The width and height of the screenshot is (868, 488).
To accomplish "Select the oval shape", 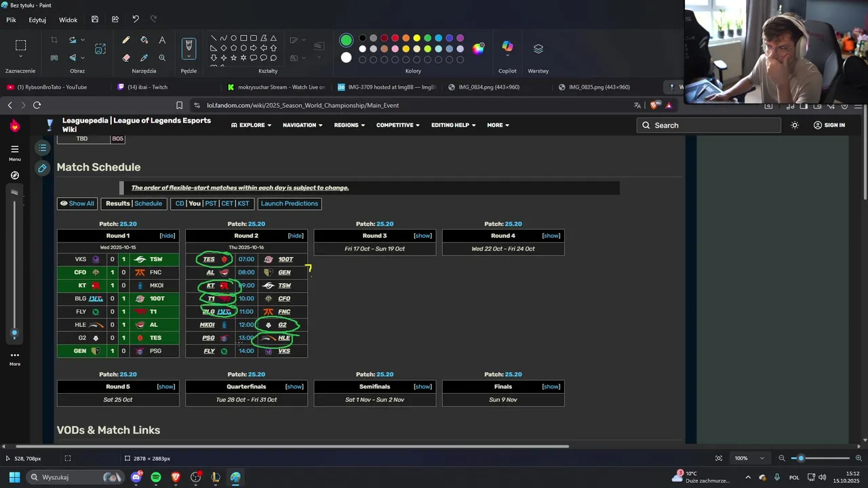I will pyautogui.click(x=233, y=38).
